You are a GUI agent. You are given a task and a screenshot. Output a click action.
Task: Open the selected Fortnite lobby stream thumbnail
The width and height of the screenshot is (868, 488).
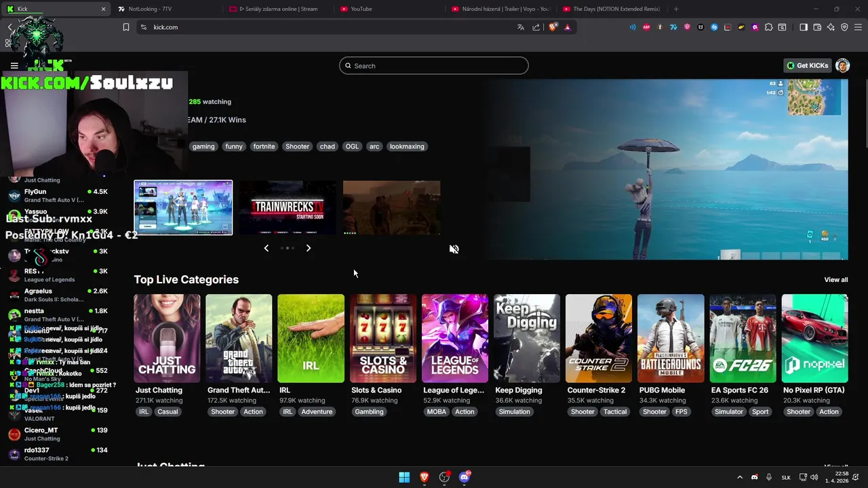click(183, 207)
